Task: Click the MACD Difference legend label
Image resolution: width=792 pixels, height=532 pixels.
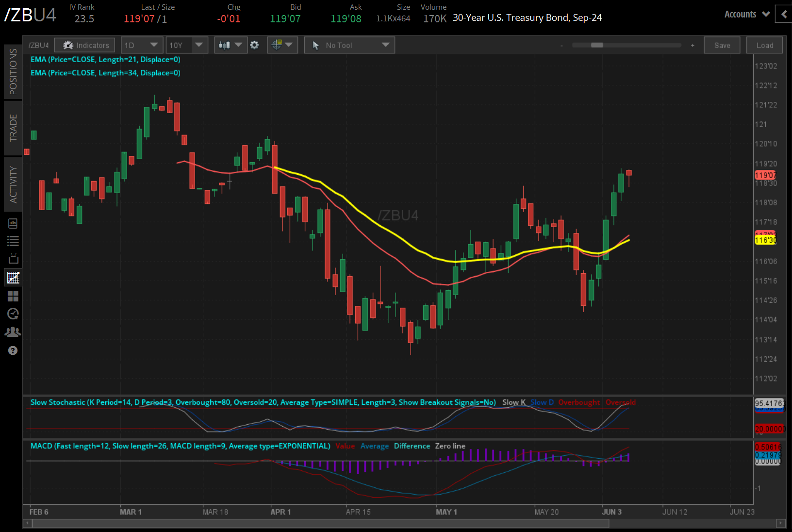Action: (412, 446)
